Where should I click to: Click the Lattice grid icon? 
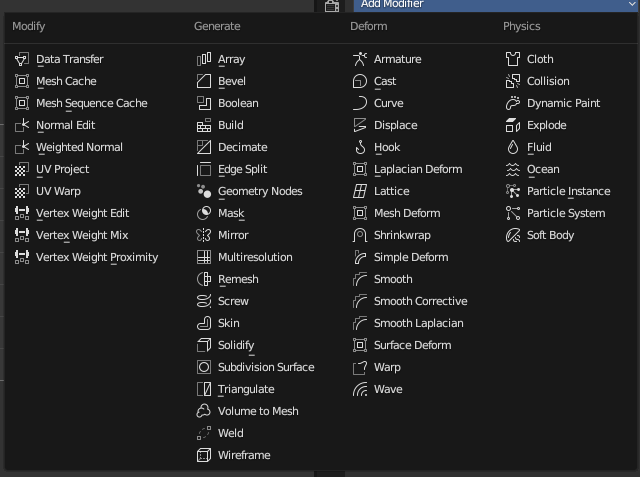360,191
